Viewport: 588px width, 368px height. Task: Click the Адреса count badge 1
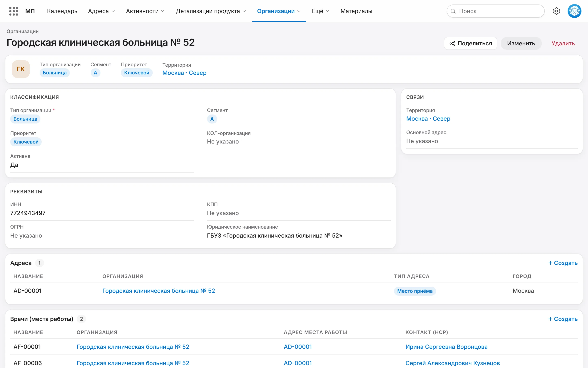coord(39,263)
